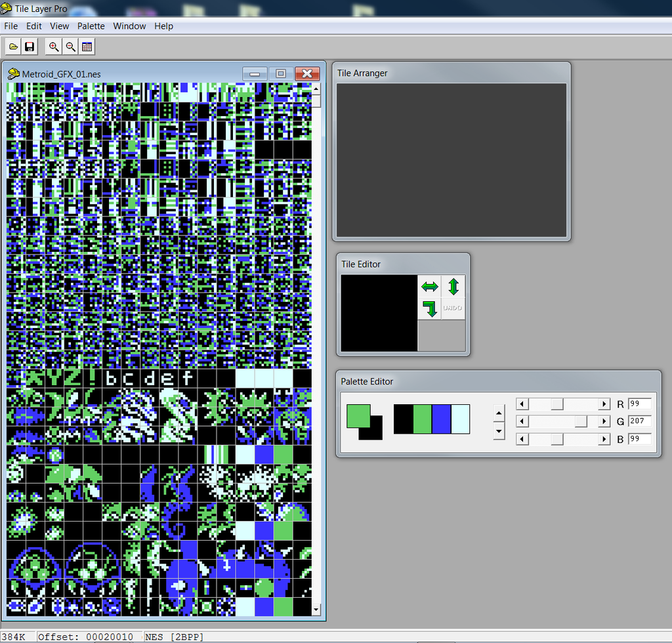Click the Open file toolbar icon
672x643 pixels.
tap(13, 47)
